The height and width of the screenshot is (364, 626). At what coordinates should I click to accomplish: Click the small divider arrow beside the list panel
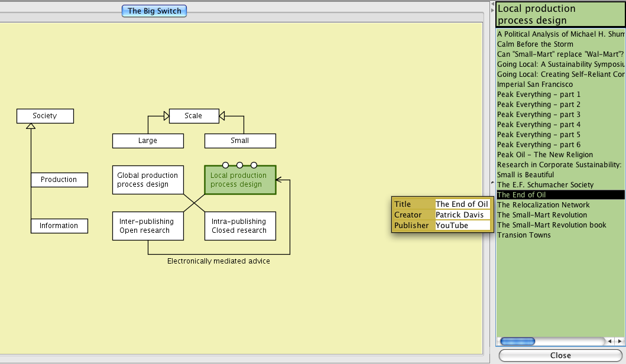click(492, 182)
